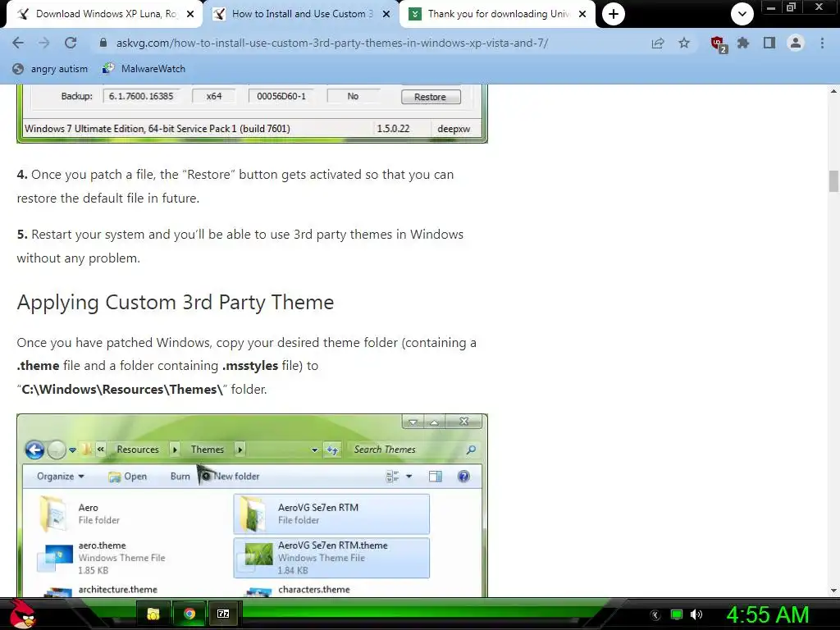Open the Extensions puzzle piece menu
Image resolution: width=840 pixels, height=630 pixels.
(x=743, y=43)
